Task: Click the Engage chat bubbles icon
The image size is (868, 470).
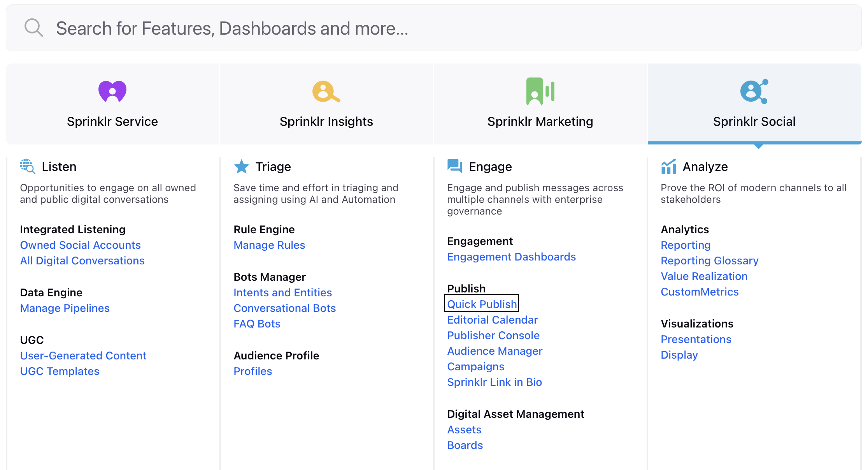Action: 455,166
